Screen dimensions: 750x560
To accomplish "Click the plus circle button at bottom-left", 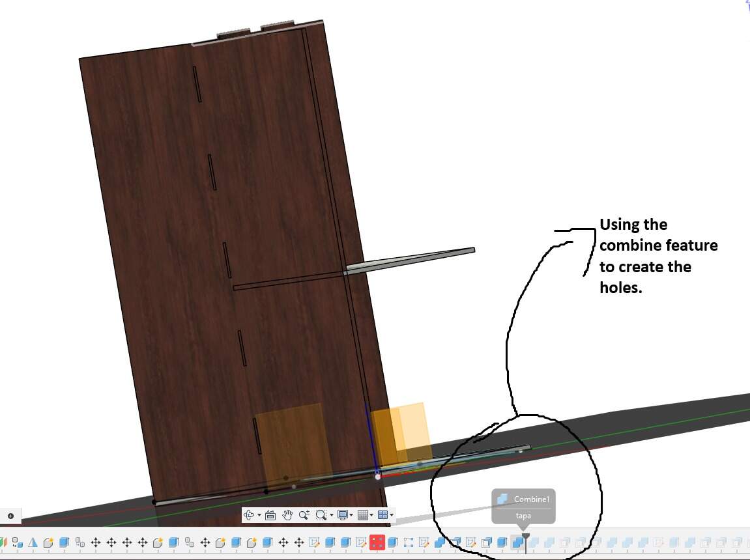I will tap(10, 516).
